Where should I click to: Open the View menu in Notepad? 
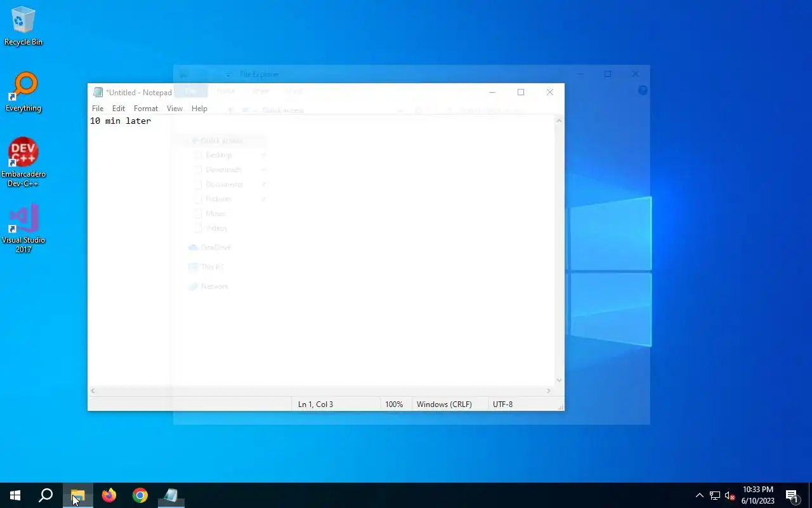tap(174, 109)
